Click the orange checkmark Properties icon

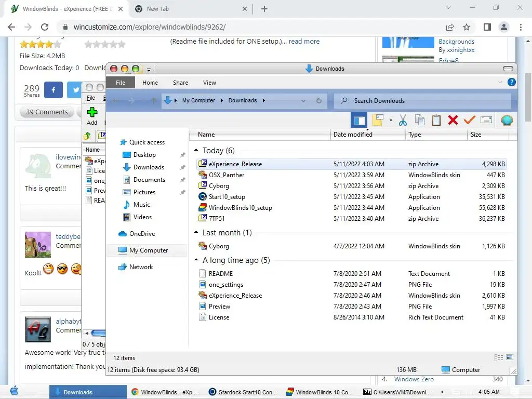click(470, 120)
